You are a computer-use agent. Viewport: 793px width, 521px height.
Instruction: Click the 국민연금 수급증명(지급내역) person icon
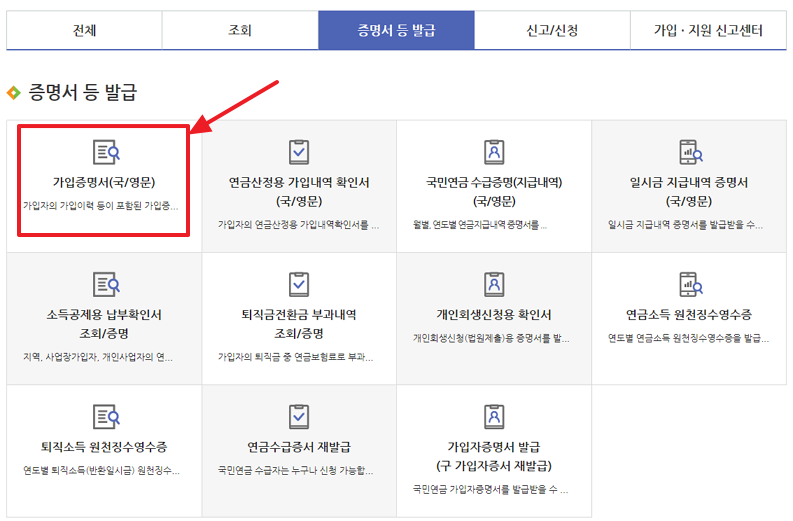pyautogui.click(x=494, y=152)
